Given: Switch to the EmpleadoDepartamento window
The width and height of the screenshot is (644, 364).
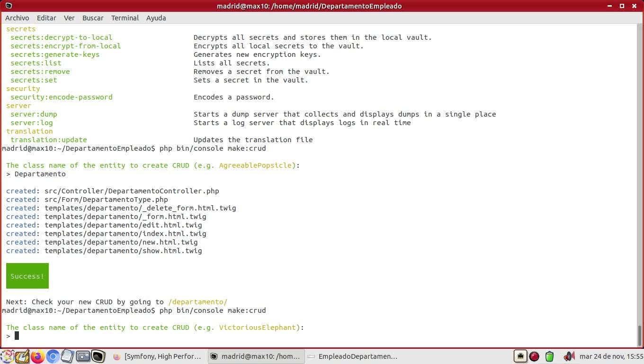Looking at the screenshot, I should point(352,356).
